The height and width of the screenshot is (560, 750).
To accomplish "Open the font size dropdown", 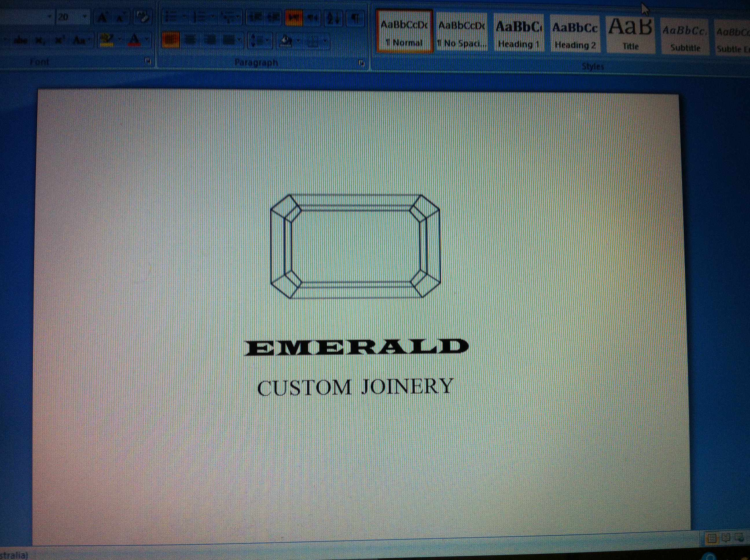I will point(85,16).
